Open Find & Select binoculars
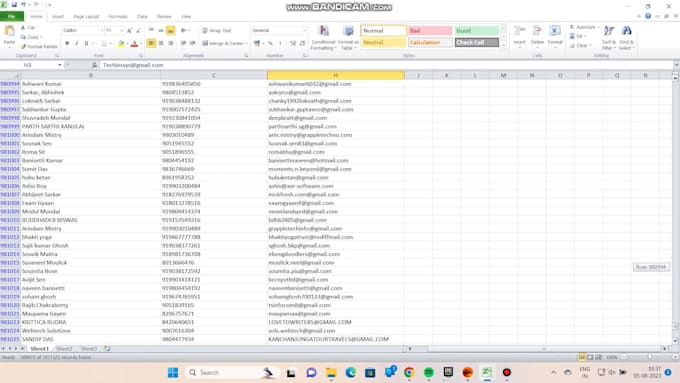Image resolution: width=680 pixels, height=383 pixels. click(626, 38)
